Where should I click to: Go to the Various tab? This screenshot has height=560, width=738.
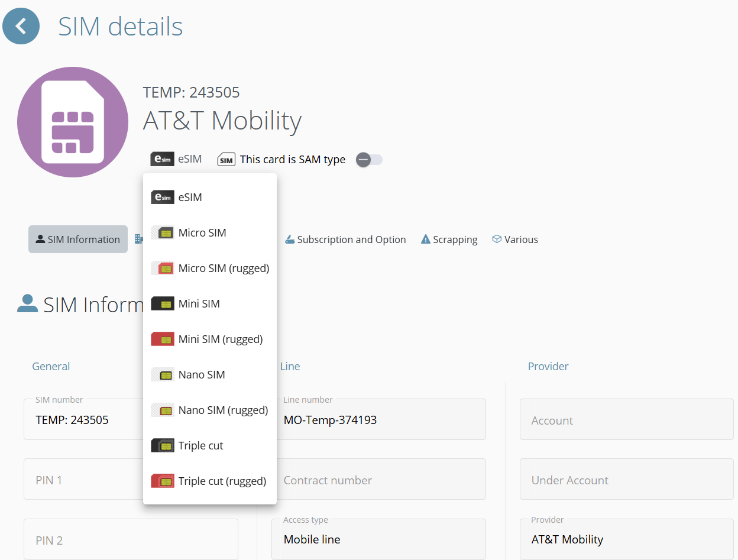515,239
